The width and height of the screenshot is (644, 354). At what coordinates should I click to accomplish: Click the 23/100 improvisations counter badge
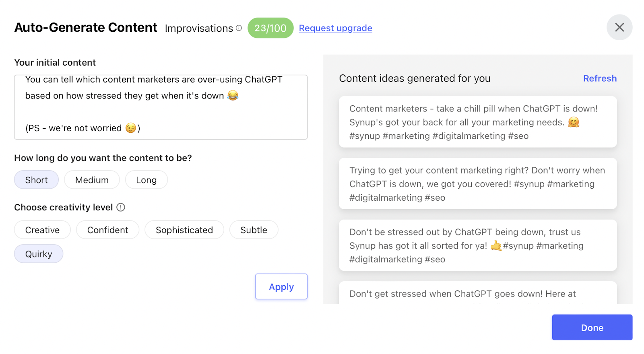(270, 28)
